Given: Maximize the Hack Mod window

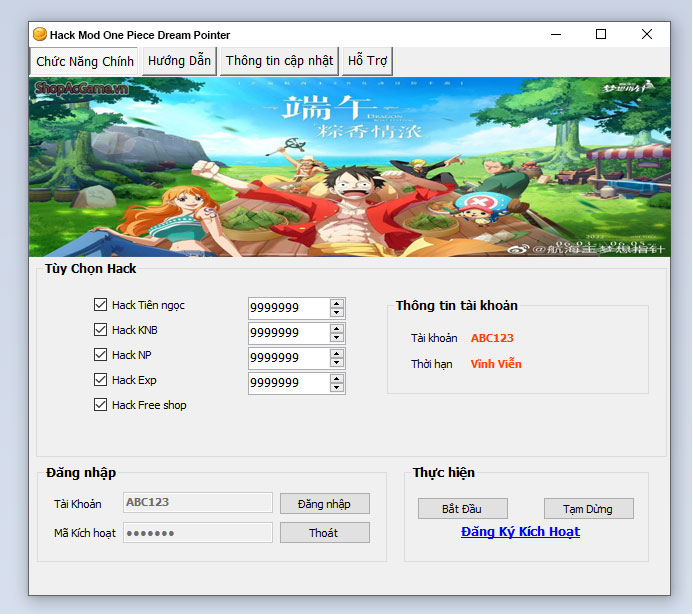Looking at the screenshot, I should click(601, 34).
